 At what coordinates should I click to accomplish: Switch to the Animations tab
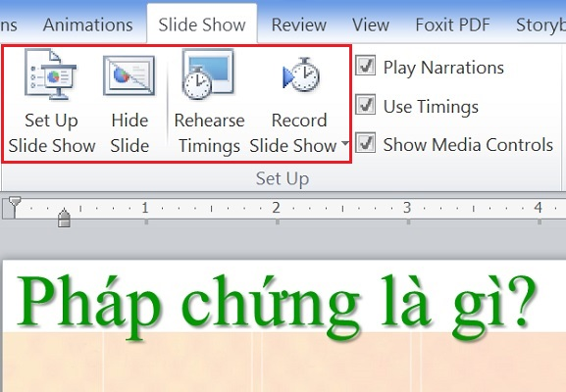click(87, 24)
